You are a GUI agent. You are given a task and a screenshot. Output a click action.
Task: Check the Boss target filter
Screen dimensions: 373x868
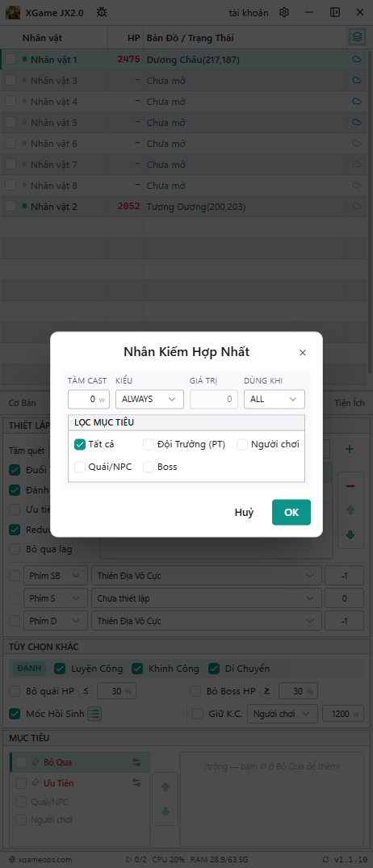[x=149, y=467]
